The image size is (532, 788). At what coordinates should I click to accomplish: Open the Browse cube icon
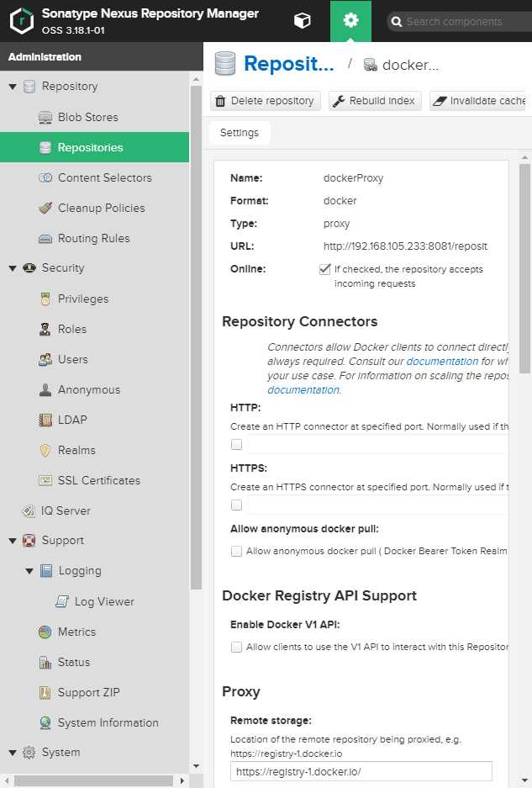click(302, 21)
